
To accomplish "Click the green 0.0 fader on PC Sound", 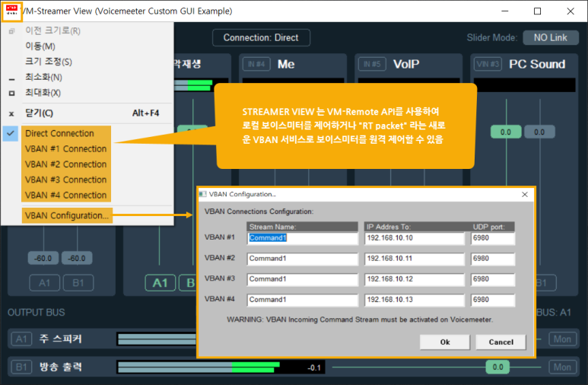I will pyautogui.click(x=506, y=132).
